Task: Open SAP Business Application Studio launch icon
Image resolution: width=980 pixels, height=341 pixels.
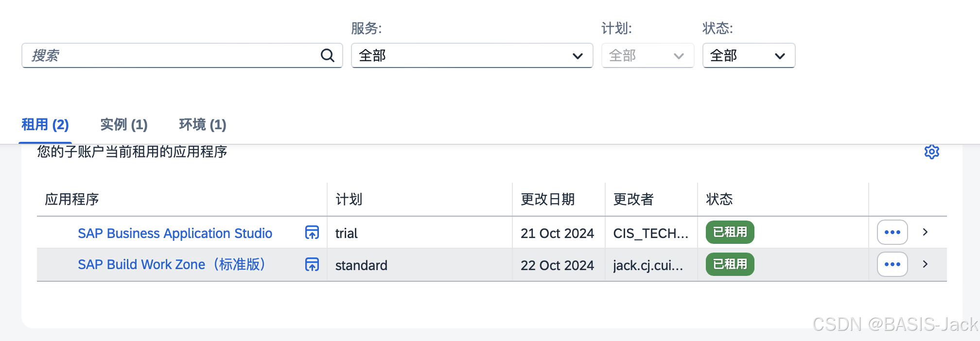Action: [x=312, y=233]
